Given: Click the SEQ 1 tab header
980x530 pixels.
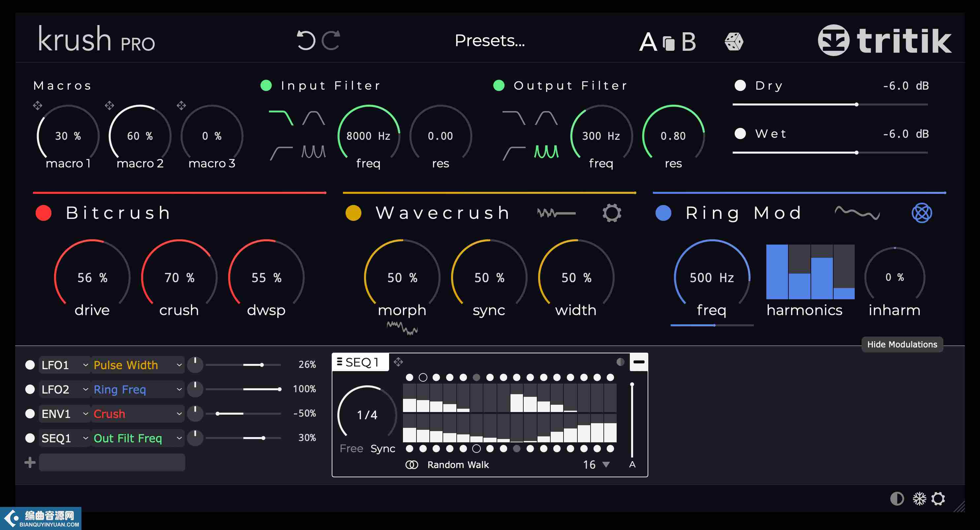Looking at the screenshot, I should coord(361,362).
